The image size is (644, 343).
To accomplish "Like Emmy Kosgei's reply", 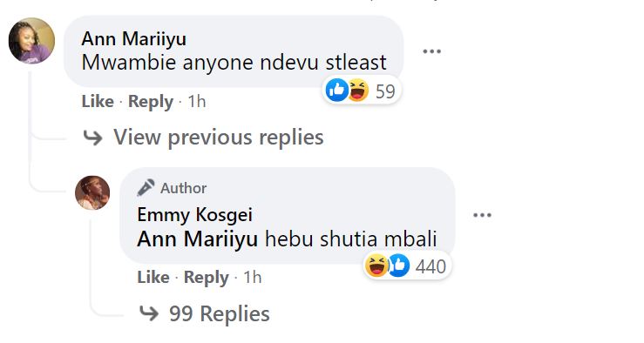I will [153, 278].
